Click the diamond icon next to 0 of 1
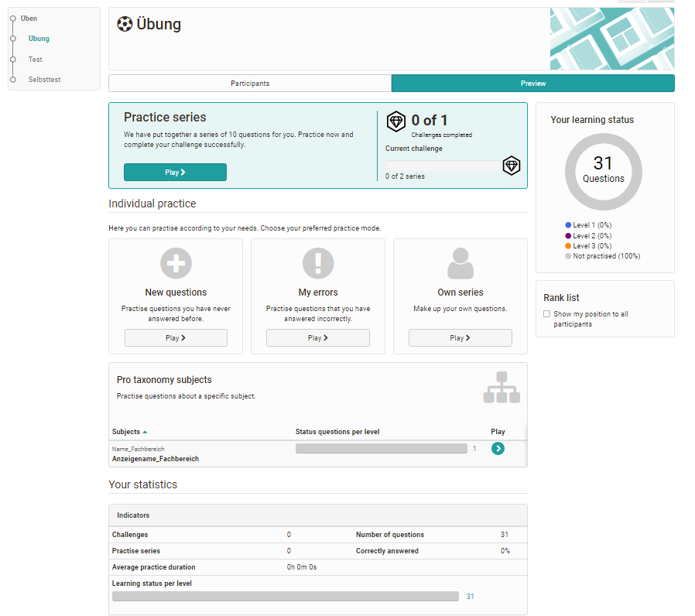The height and width of the screenshot is (616, 695). point(395,121)
